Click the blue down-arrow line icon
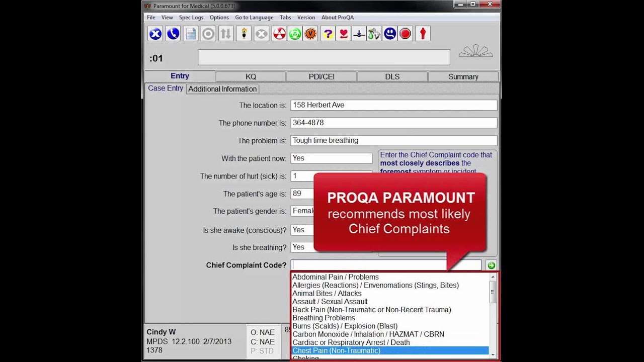Viewport: 644px width, 362px height. [359, 34]
